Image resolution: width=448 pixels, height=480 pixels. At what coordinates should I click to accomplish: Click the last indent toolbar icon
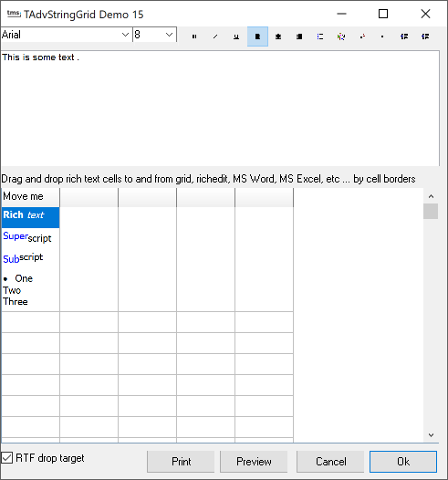(x=425, y=37)
